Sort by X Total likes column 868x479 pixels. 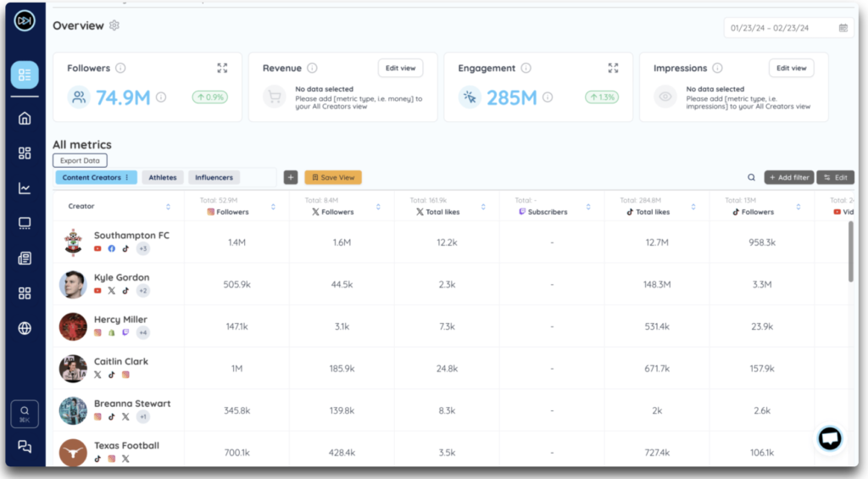tap(483, 207)
